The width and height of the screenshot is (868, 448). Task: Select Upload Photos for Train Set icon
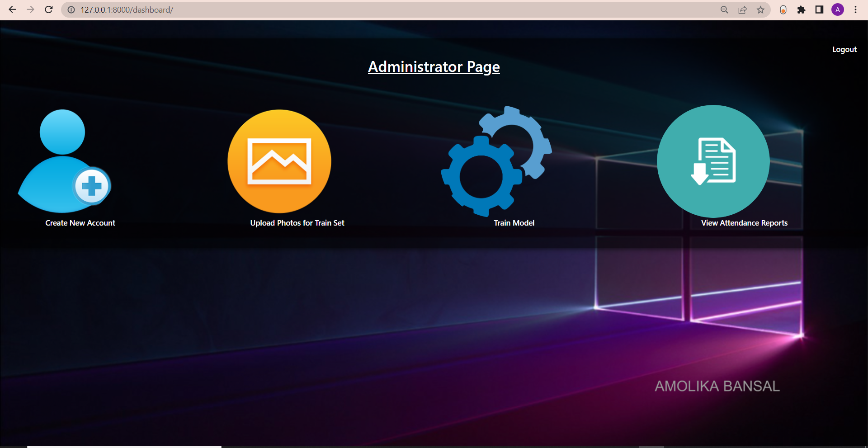tap(279, 161)
